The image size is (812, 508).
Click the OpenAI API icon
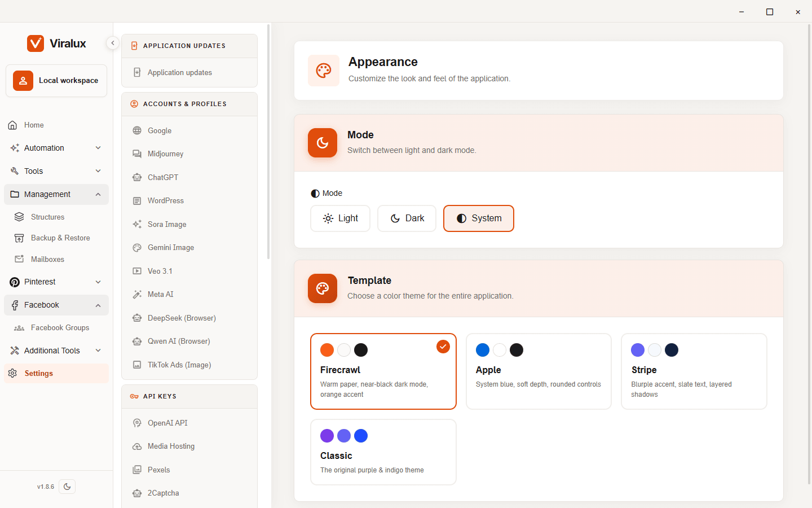[137, 423]
